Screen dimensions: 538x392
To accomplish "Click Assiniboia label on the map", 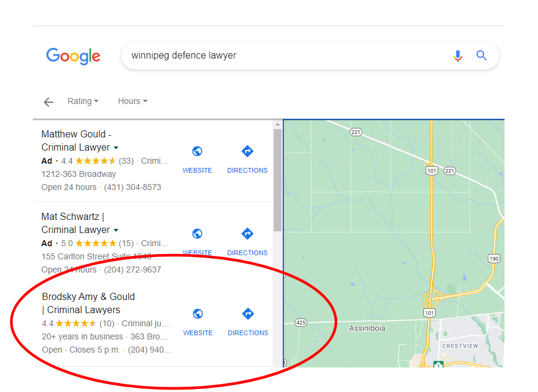I will point(367,329).
